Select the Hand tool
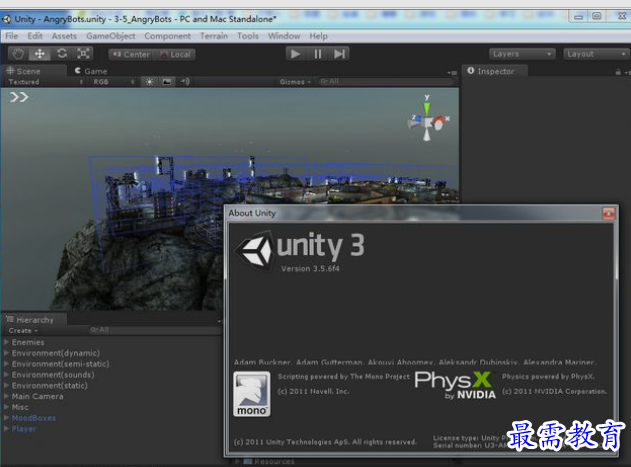Image resolution: width=631 pixels, height=467 pixels. pyautogui.click(x=18, y=54)
